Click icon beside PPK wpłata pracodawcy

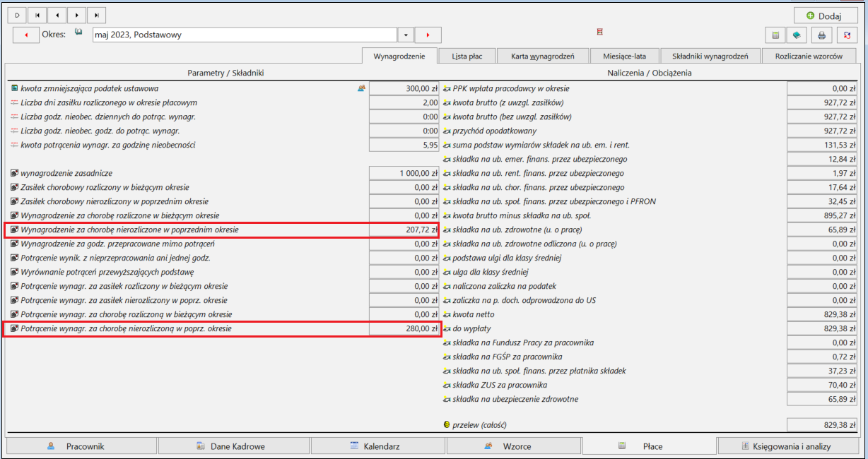pyautogui.click(x=447, y=88)
